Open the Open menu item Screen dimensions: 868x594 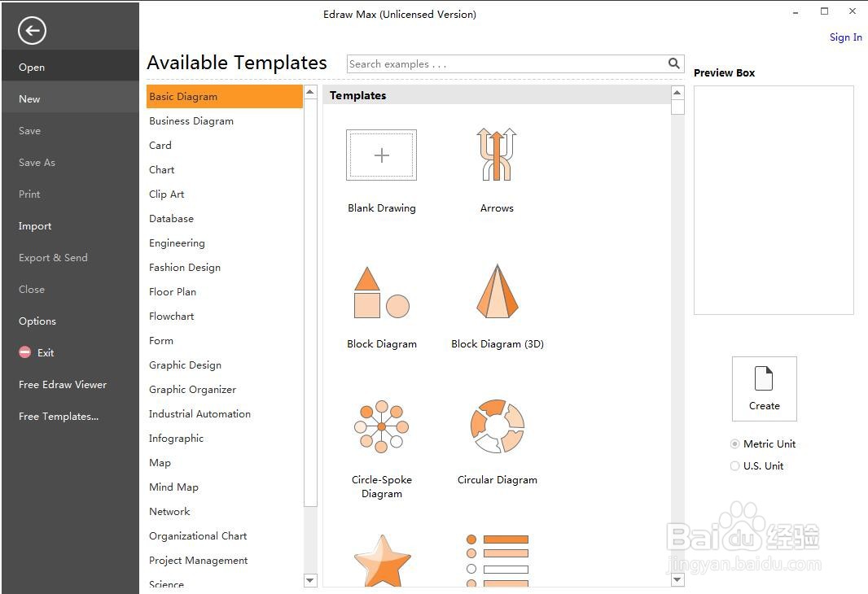[x=70, y=67]
